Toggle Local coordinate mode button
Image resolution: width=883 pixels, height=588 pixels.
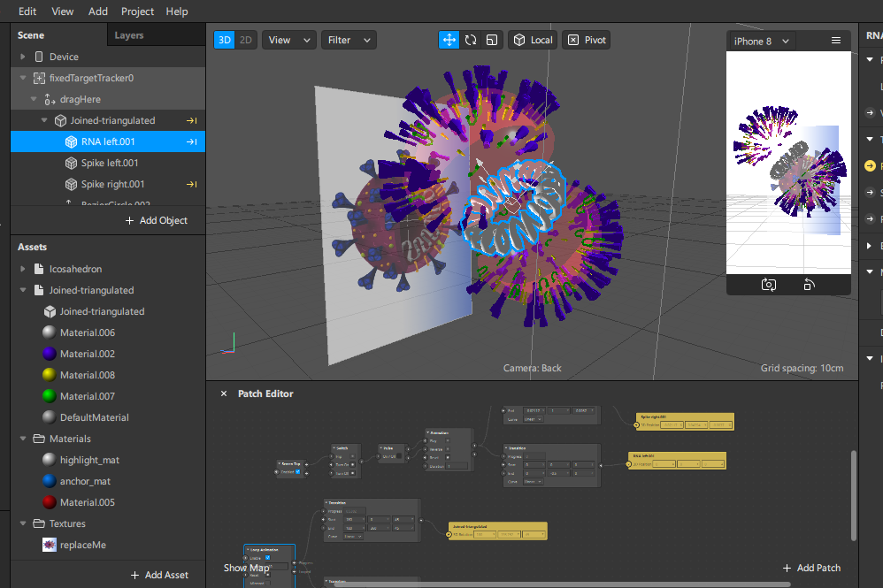(x=533, y=40)
